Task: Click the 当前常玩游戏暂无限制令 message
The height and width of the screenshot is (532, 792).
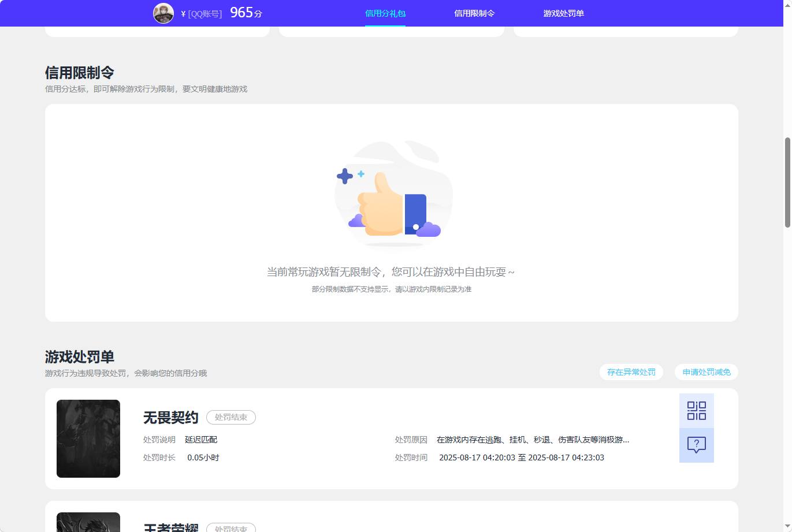Action: click(x=391, y=271)
